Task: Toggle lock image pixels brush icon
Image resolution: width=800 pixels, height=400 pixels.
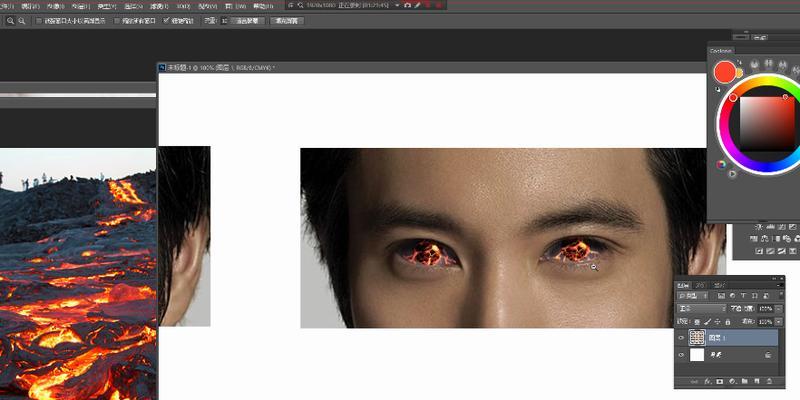Action: coord(708,322)
